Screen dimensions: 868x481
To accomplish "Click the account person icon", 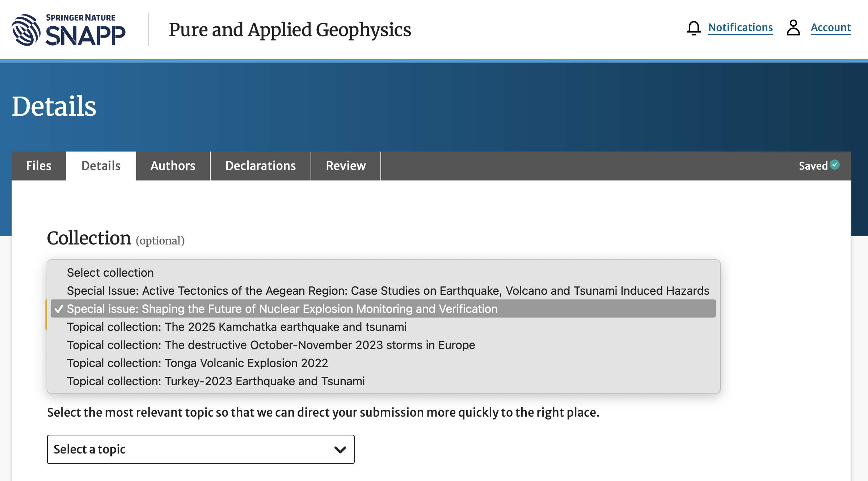I will coord(793,28).
